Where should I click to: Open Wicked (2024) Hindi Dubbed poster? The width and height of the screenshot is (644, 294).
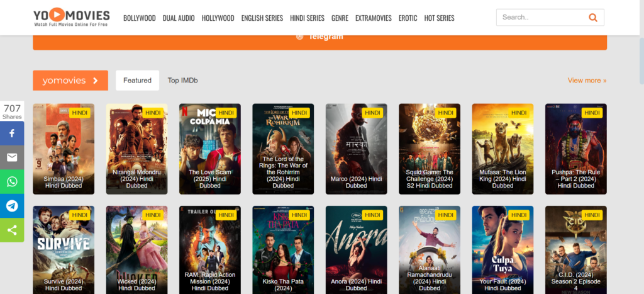coord(136,250)
